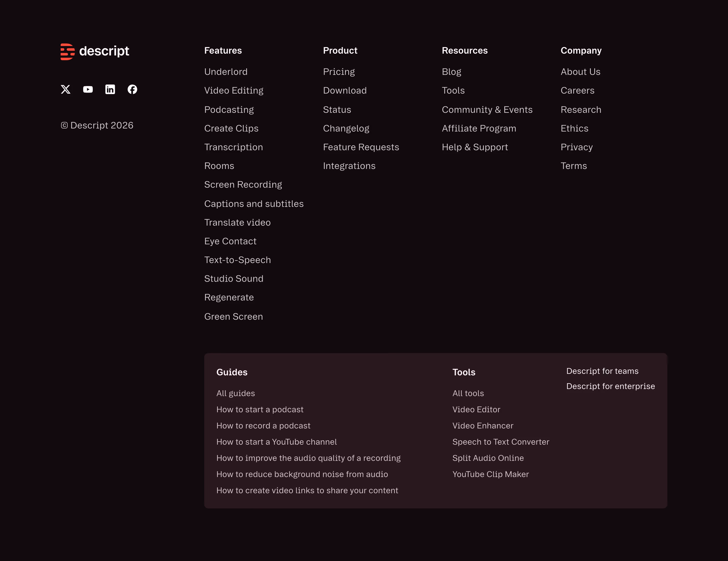Open the All guides link
728x561 pixels.
click(x=236, y=393)
